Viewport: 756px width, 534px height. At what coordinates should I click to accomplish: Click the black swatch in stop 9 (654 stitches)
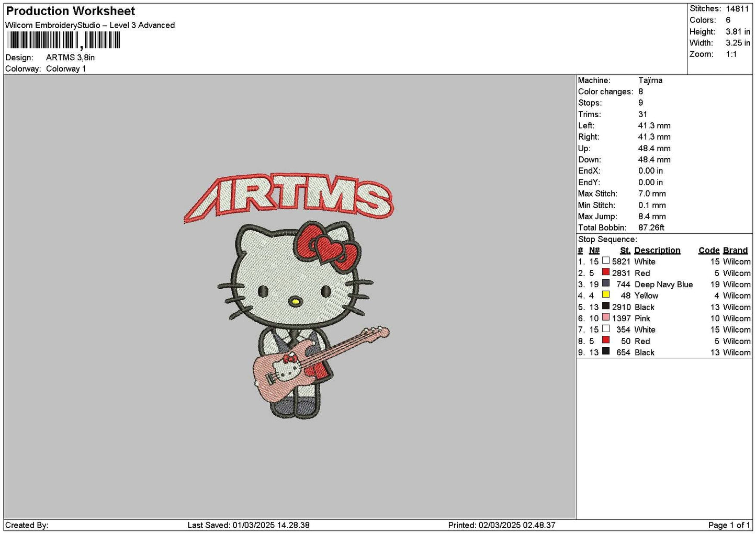pyautogui.click(x=606, y=351)
